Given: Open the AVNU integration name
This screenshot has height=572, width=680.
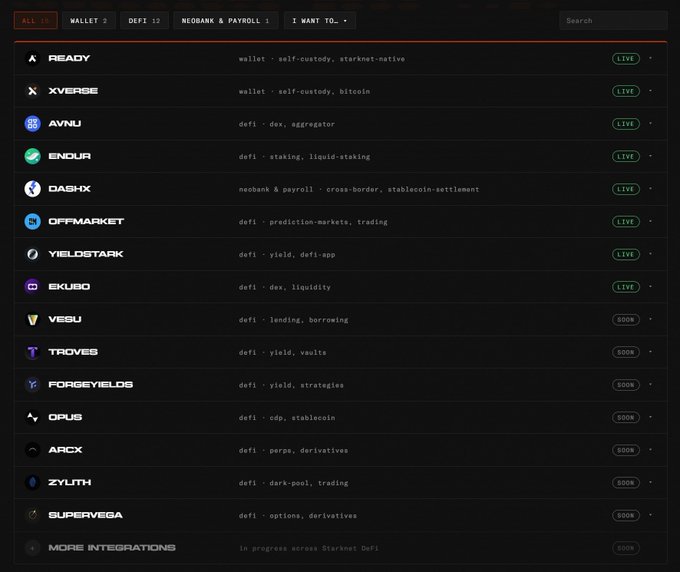Looking at the screenshot, I should (x=65, y=124).
